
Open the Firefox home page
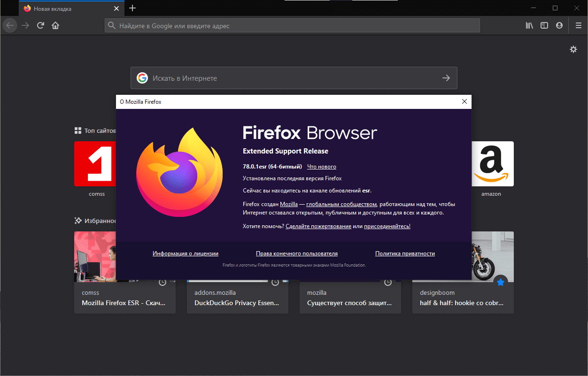coord(55,25)
